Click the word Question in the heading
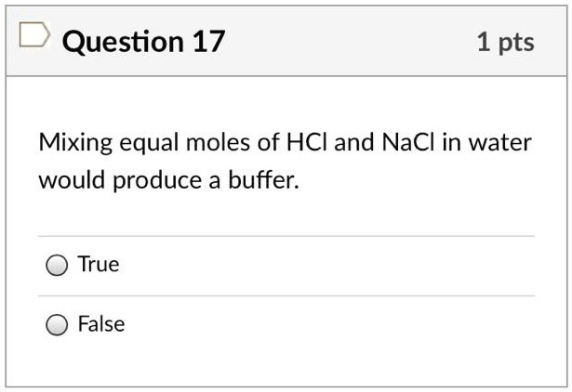Screen dimensions: 572x392 pyautogui.click(x=123, y=42)
